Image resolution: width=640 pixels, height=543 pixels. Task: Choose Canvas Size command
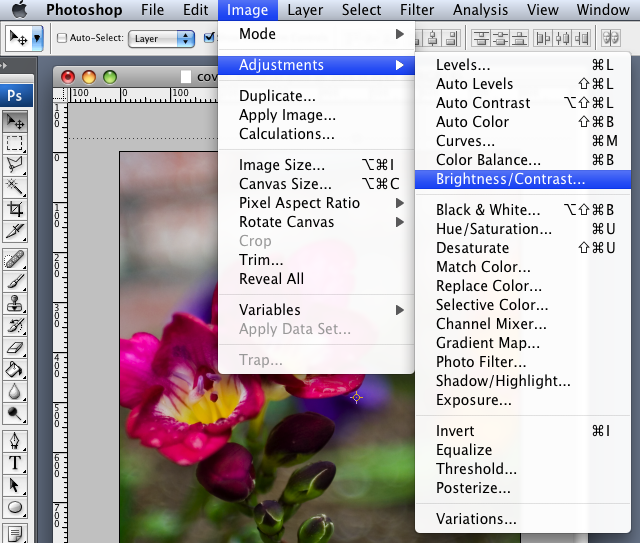point(316,184)
